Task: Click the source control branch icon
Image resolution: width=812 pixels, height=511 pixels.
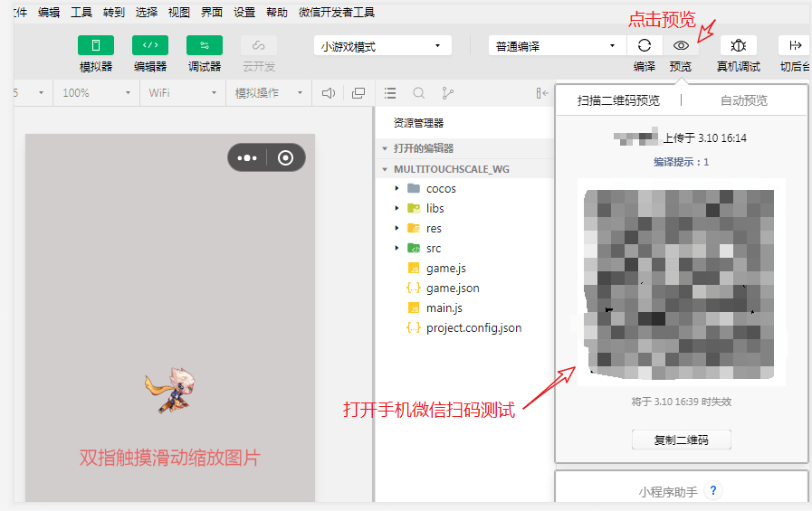Action: pyautogui.click(x=447, y=93)
